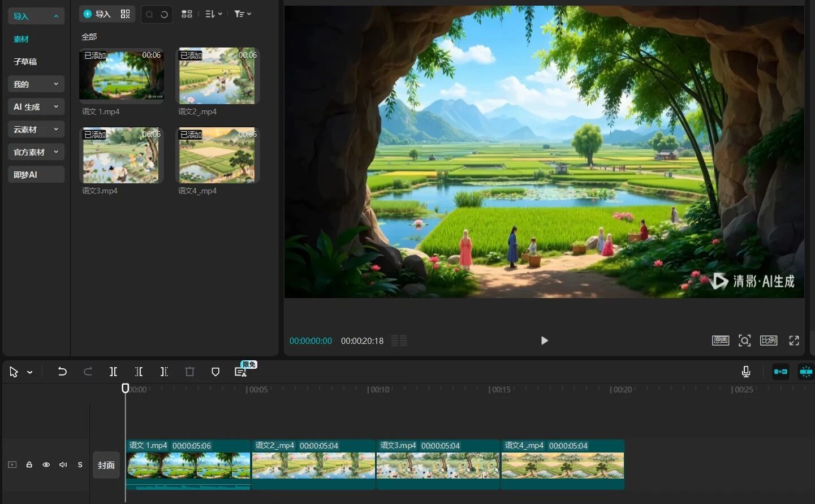
Task: Open the 子草稿 sidebar item
Action: point(25,62)
